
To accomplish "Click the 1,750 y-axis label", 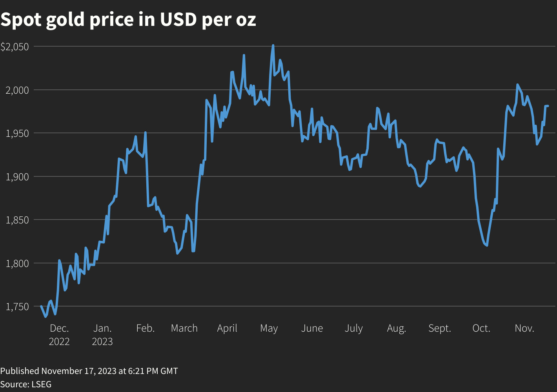I will click(x=17, y=307).
